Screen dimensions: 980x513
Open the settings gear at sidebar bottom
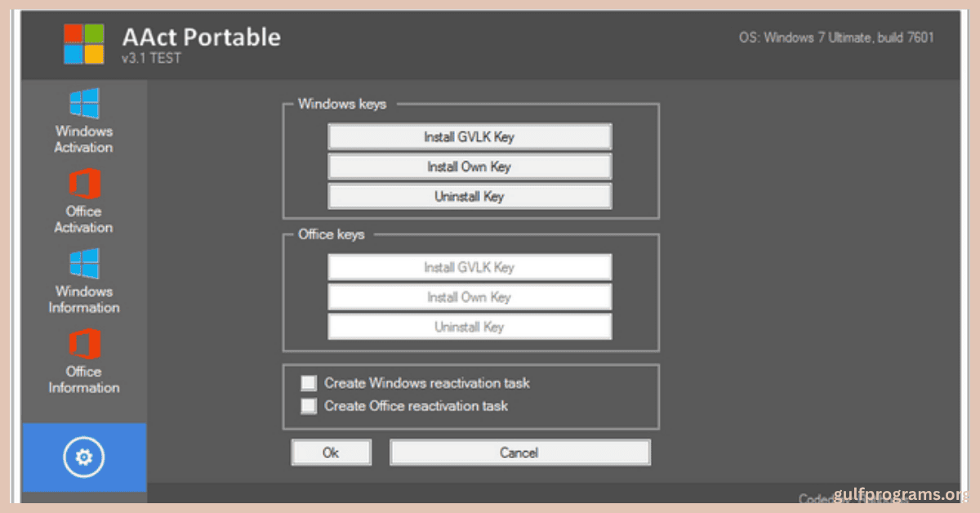tap(83, 457)
